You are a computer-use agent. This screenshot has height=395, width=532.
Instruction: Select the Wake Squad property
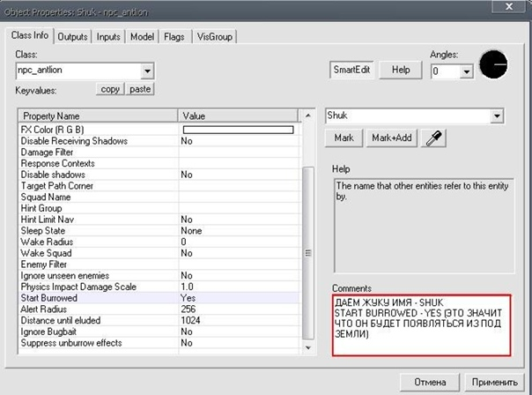[159, 253]
